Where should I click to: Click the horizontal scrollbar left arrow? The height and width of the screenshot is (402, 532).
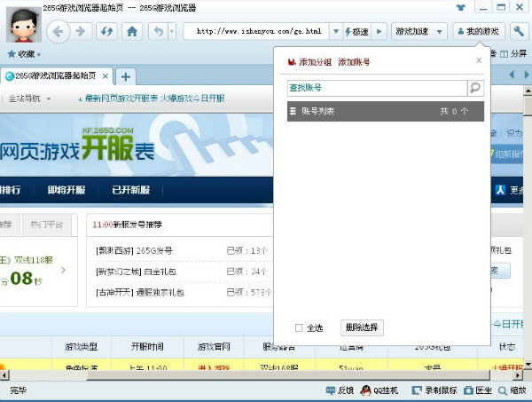4,375
